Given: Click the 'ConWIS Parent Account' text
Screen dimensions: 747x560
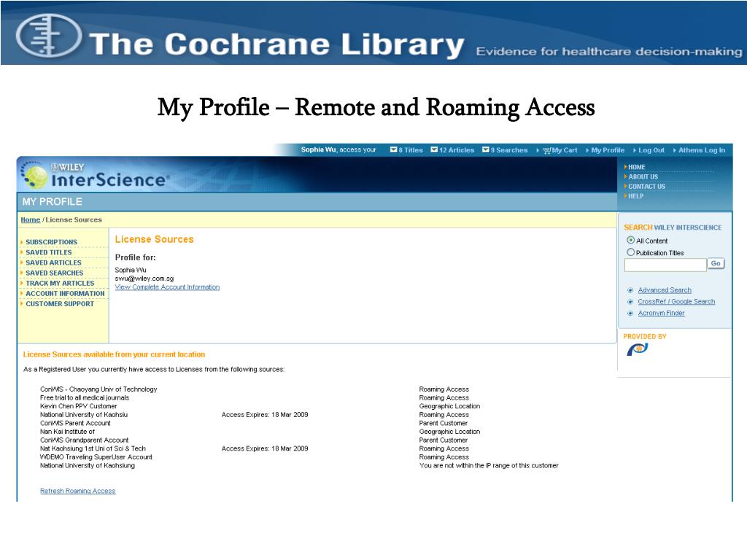Looking at the screenshot, I should coord(75,424).
